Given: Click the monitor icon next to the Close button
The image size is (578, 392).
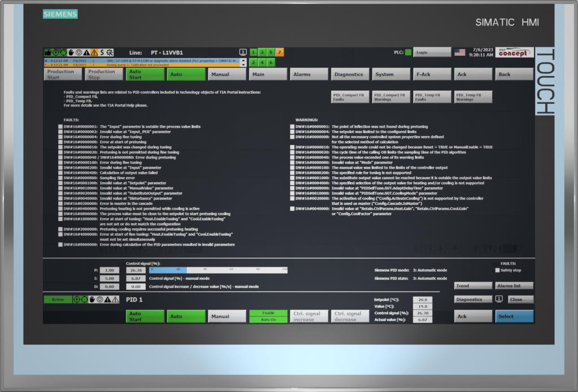Looking at the screenshot, I should (x=499, y=299).
